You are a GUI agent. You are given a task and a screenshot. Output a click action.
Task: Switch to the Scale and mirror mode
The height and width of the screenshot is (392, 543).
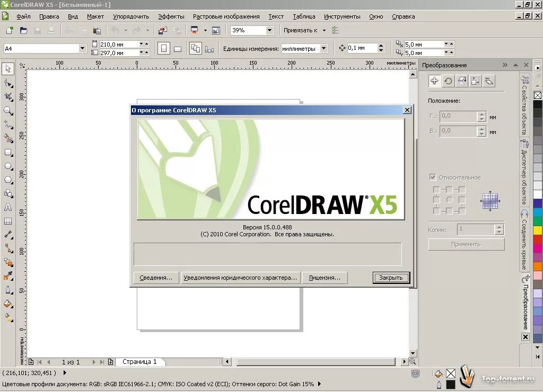(x=462, y=81)
